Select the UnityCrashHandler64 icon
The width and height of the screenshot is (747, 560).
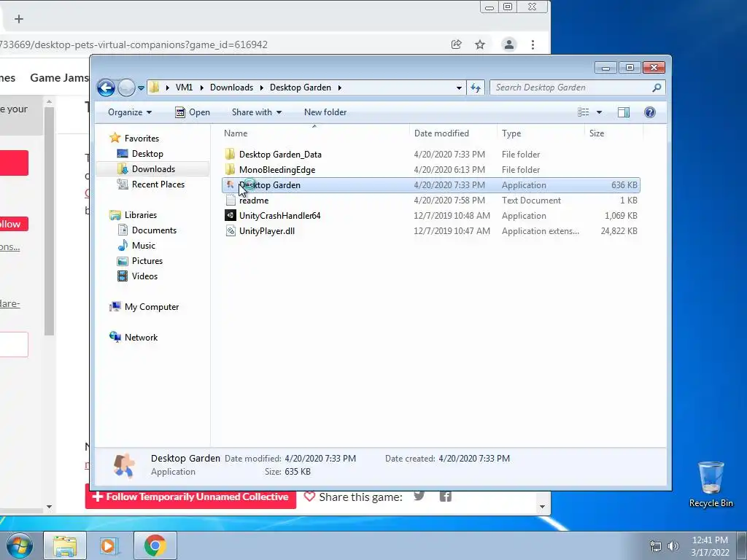(230, 215)
